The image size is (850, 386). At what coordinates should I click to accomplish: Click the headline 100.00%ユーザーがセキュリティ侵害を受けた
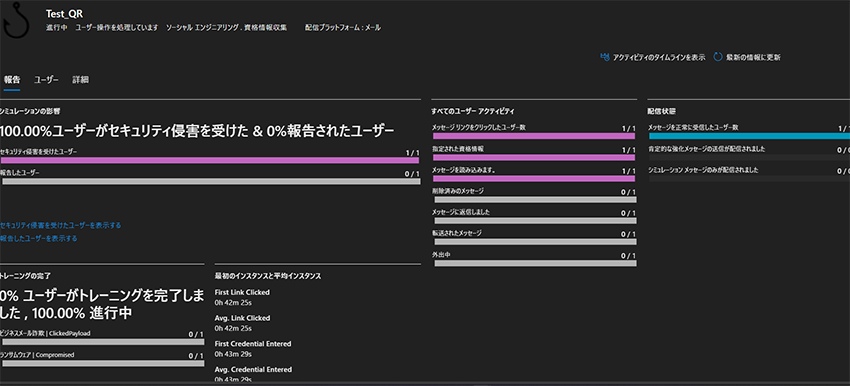pos(124,130)
